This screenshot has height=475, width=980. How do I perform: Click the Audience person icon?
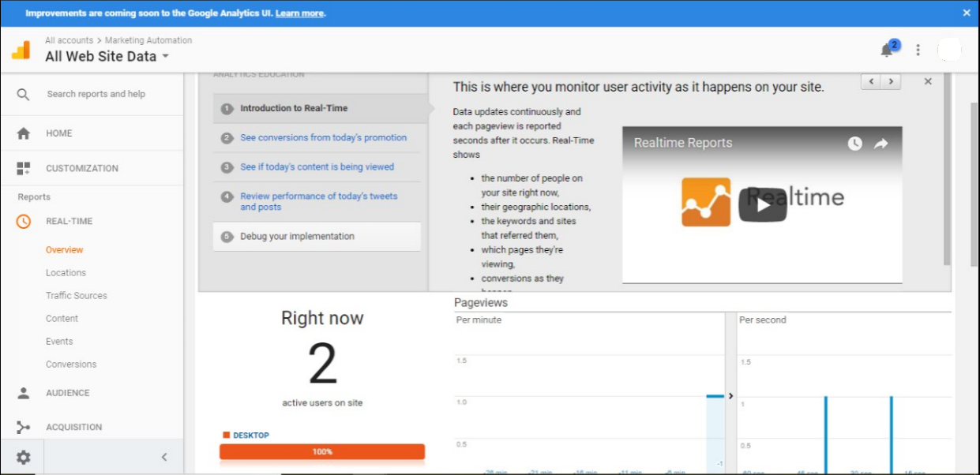[x=24, y=393]
